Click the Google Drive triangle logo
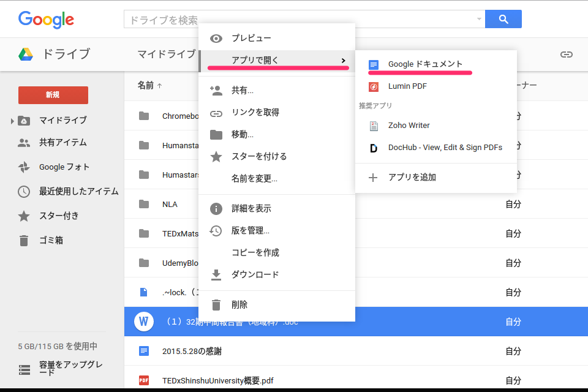 (26, 55)
